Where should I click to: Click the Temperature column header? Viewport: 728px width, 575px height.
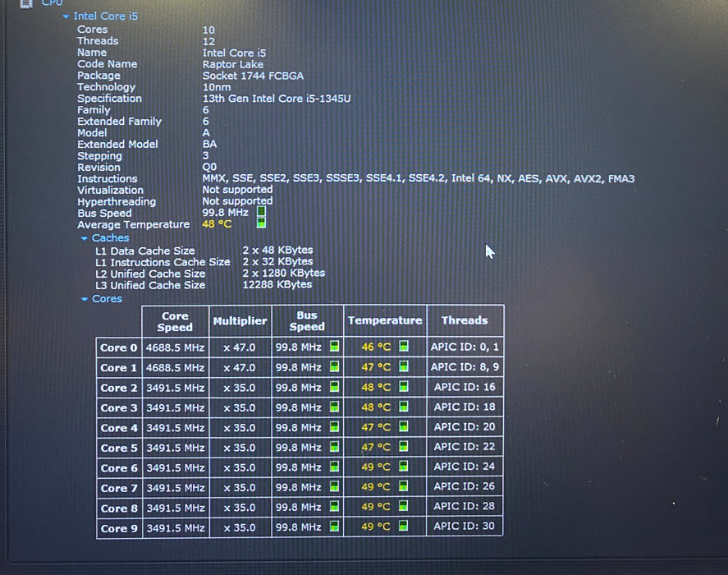tap(385, 320)
